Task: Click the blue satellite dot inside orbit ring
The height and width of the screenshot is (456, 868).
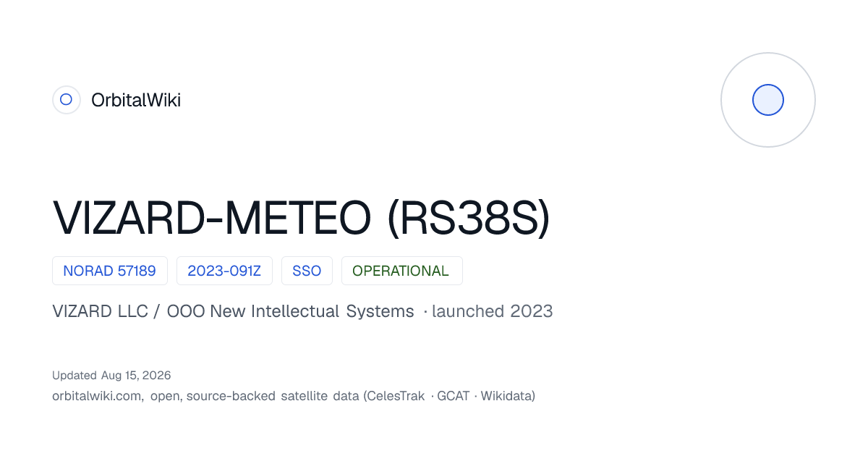Action: coord(768,100)
